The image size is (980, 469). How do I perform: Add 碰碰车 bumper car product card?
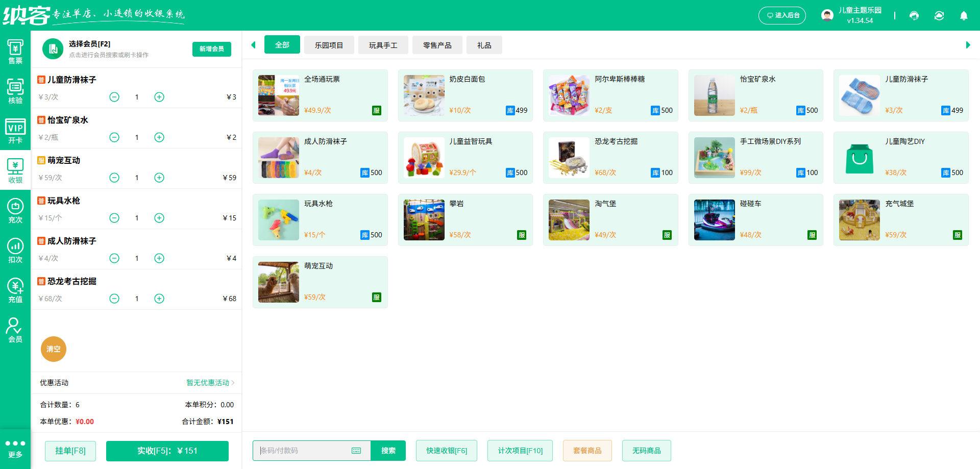coord(756,220)
